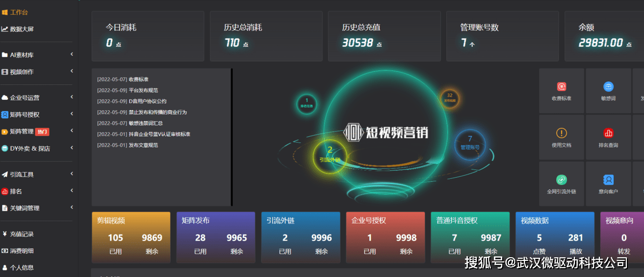This screenshot has height=277, width=644.
Task: Click the 数据大屏 chart icon
Action: pyautogui.click(x=5, y=29)
